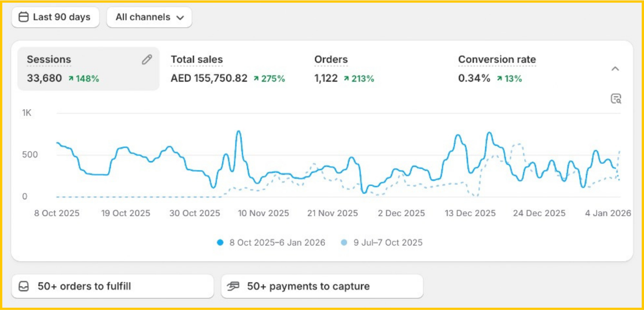Click the green arrow next to 213%
Screen dimensions: 644x310
346,79
